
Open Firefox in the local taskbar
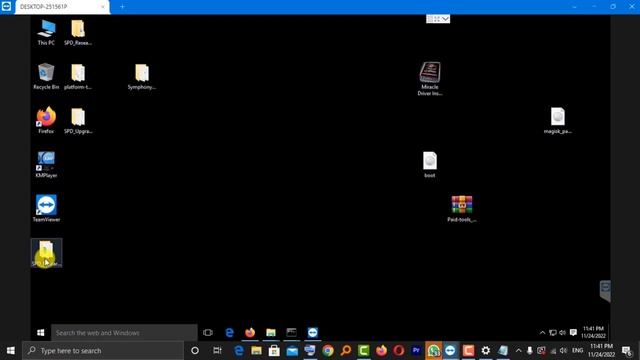[381, 351]
